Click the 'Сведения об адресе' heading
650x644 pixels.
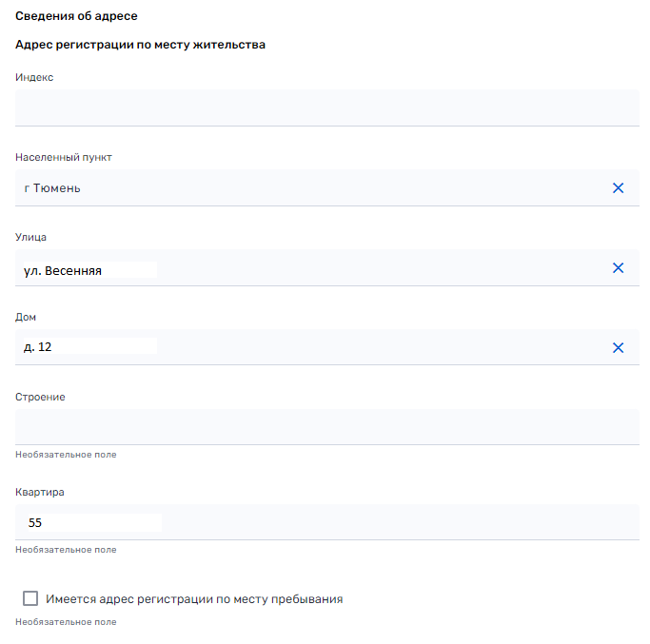76,16
